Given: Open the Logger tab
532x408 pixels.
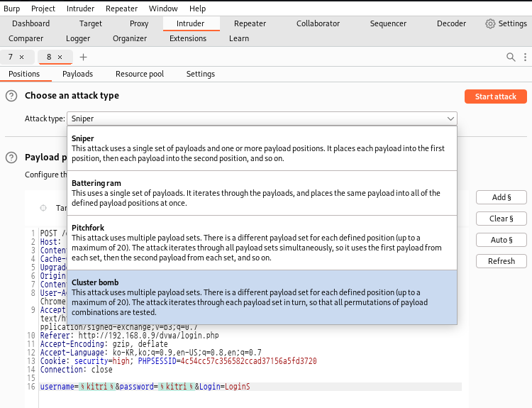Looking at the screenshot, I should tap(78, 38).
